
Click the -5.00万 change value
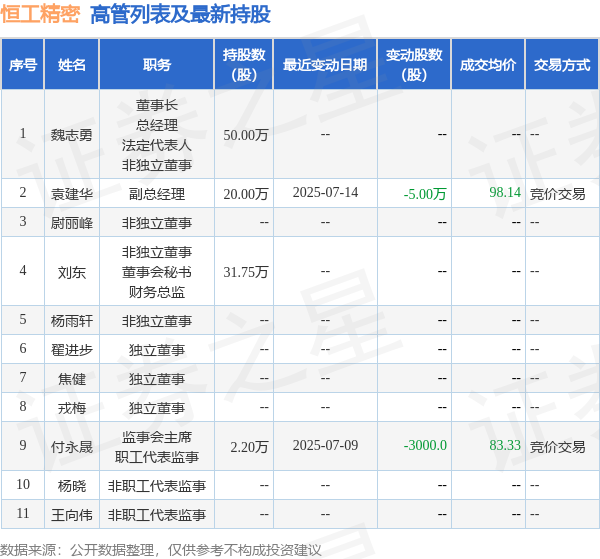tap(425, 194)
